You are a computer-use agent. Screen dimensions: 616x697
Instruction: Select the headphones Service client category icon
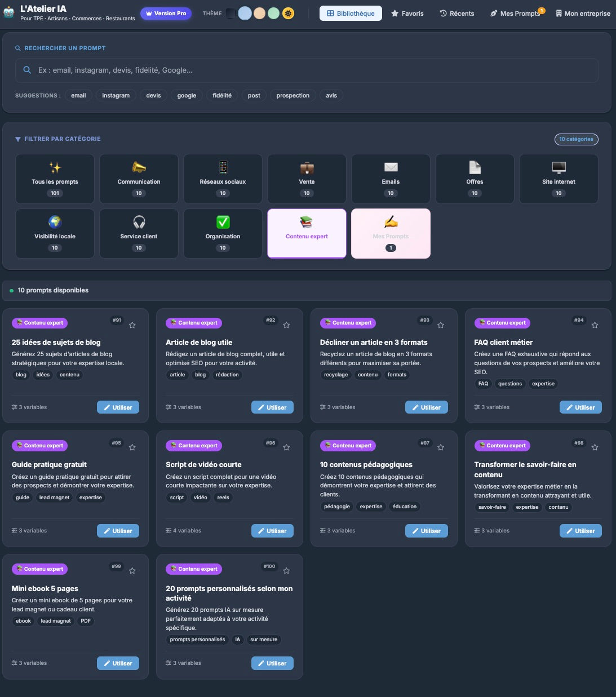click(x=139, y=222)
